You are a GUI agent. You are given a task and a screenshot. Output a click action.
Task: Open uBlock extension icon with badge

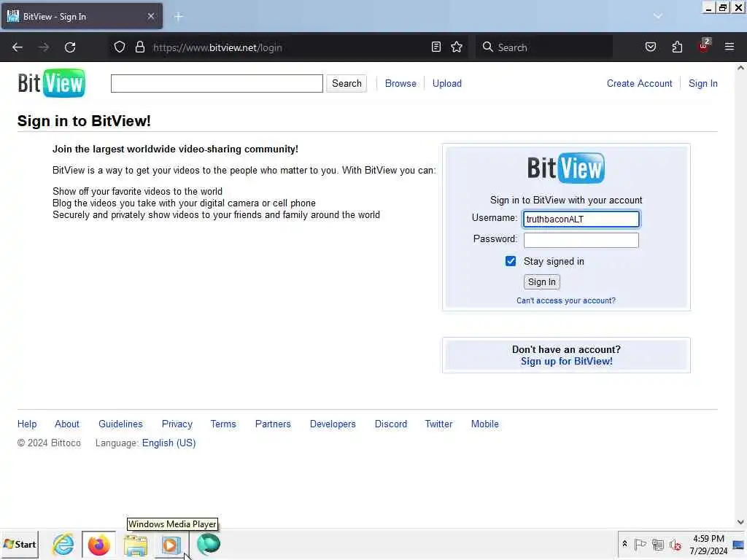[x=704, y=46]
